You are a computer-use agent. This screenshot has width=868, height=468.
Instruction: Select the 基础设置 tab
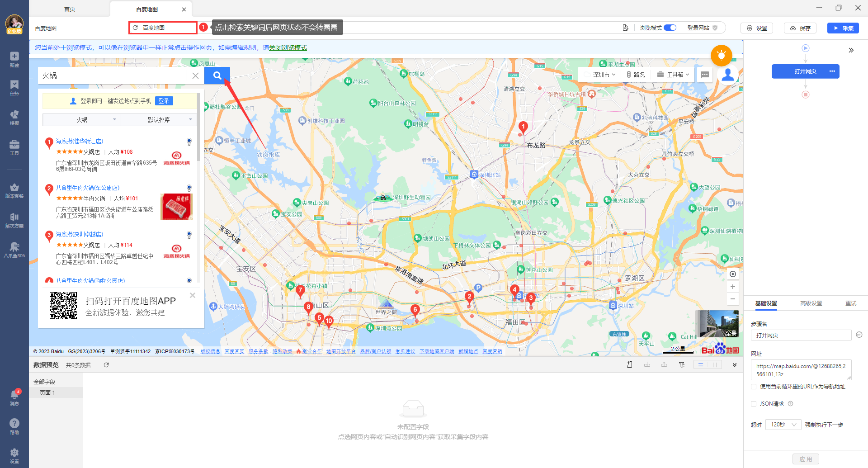[x=766, y=303]
